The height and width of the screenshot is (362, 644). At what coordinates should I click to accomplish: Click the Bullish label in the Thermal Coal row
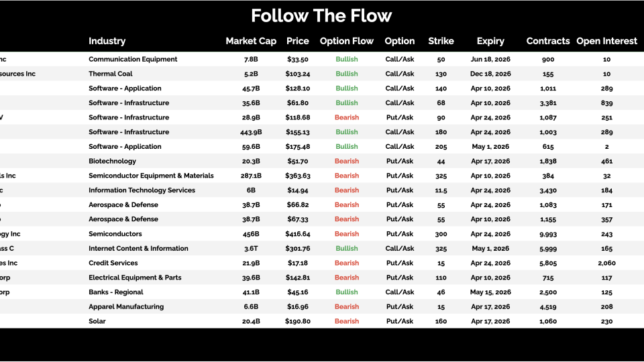347,74
